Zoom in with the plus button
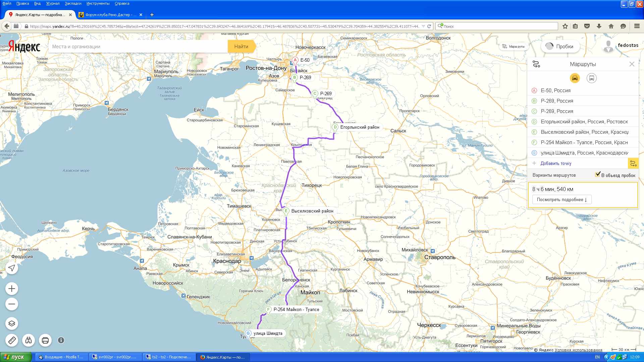Viewport: 644px width, 362px height. point(12,289)
